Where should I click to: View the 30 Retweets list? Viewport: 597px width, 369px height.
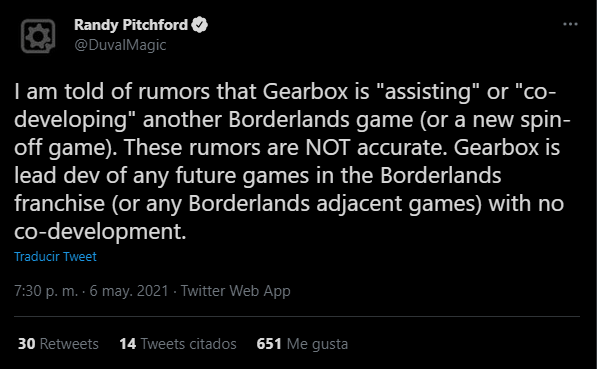tap(58, 344)
